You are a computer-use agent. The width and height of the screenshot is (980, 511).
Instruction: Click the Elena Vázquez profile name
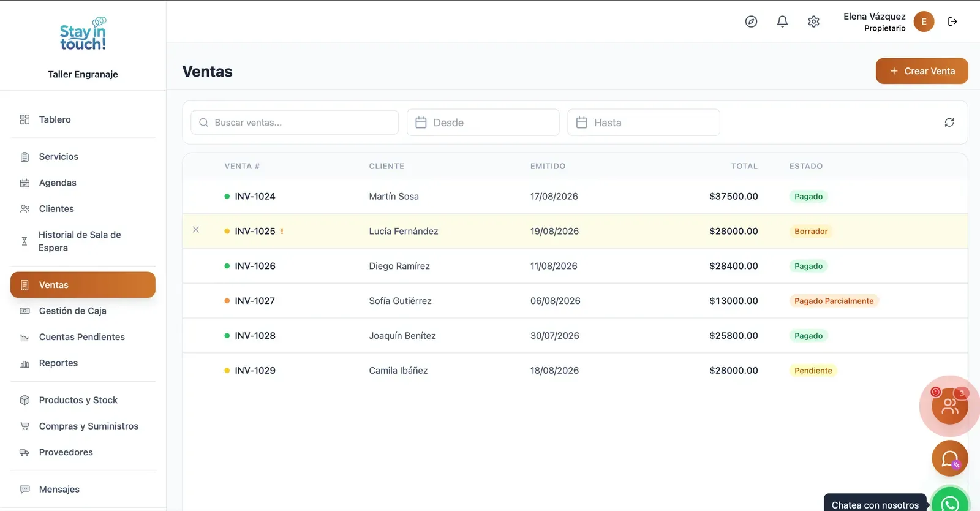click(875, 17)
